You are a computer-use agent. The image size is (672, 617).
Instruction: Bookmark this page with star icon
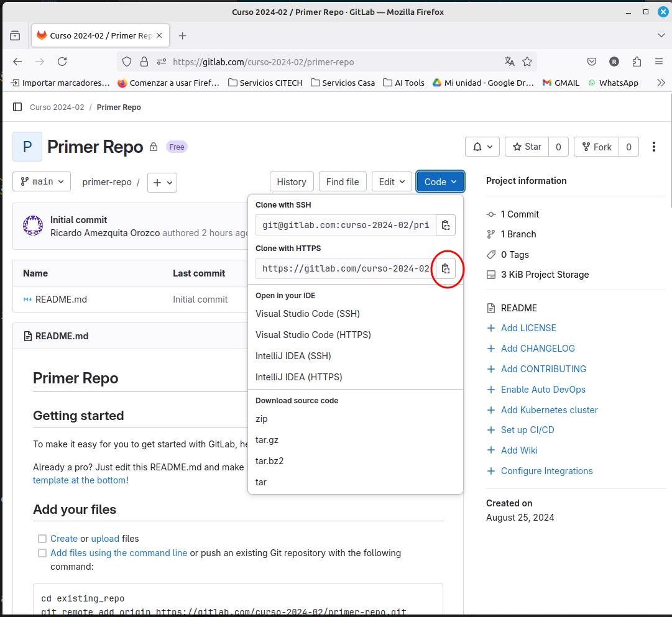coord(527,62)
